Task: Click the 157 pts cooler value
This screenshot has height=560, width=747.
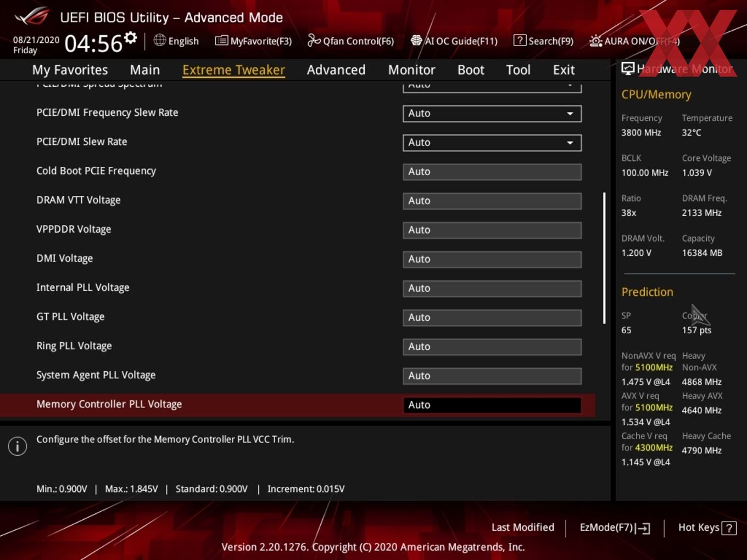Action: click(696, 330)
